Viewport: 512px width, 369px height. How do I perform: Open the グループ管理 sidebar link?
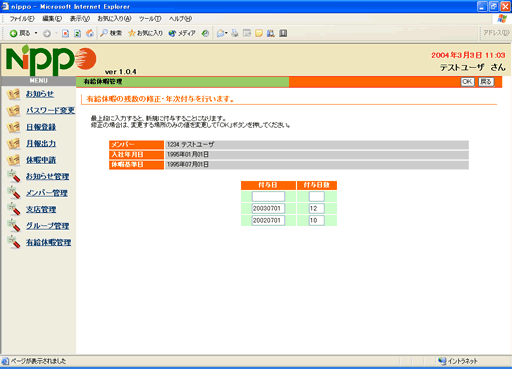click(48, 226)
